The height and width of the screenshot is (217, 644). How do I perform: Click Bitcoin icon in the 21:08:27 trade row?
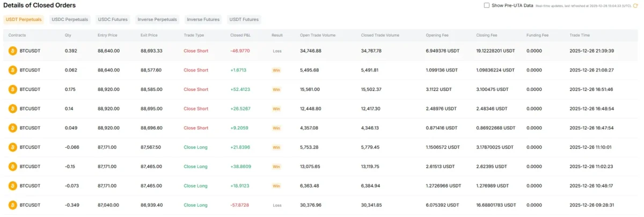(12, 70)
